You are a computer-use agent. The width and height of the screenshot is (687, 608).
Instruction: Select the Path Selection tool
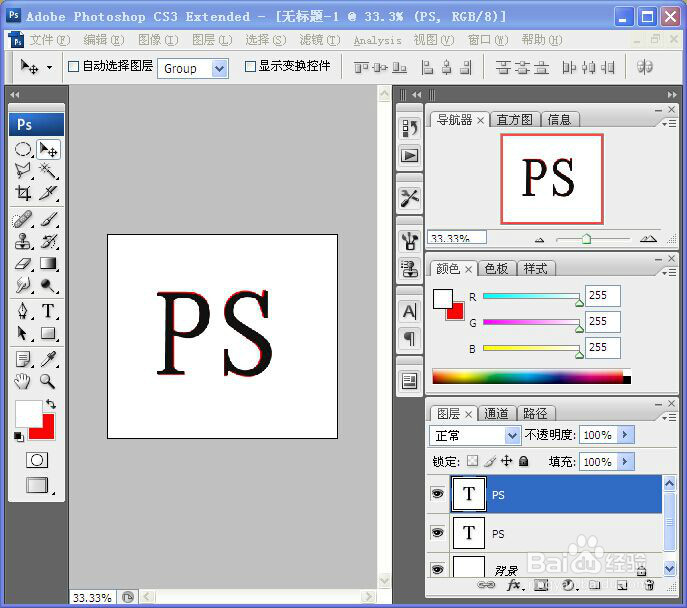click(23, 333)
